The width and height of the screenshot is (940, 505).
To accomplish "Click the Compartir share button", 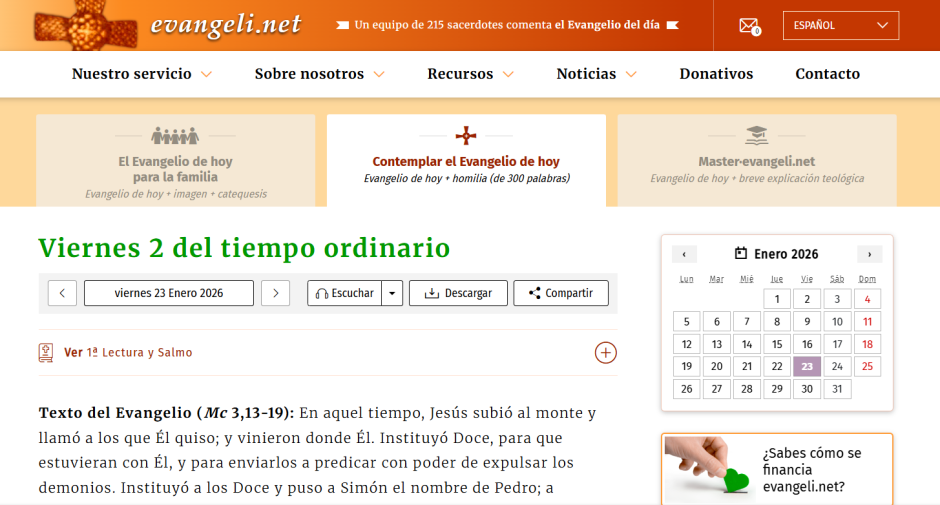I will point(561,293).
